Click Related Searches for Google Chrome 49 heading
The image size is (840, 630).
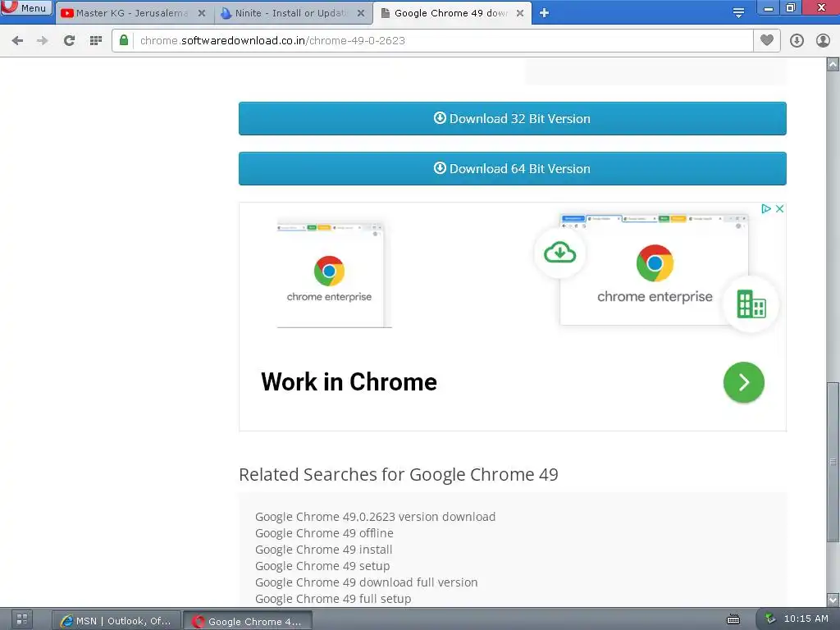tap(398, 475)
